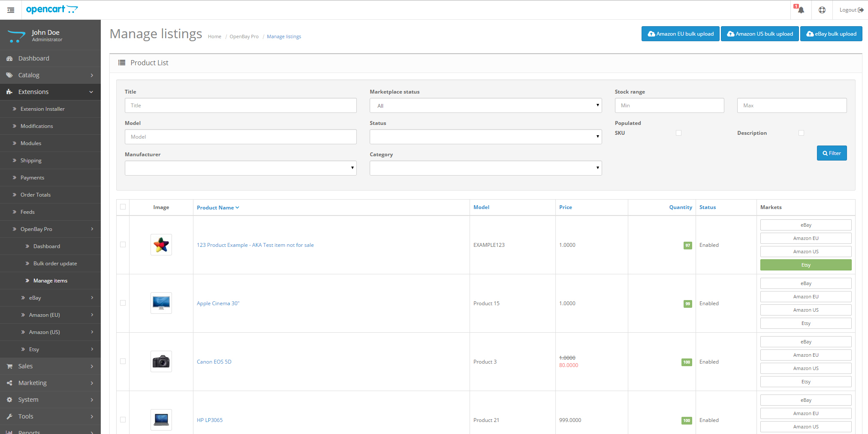Open the HP LP3065 laptop thumbnail

tap(161, 420)
